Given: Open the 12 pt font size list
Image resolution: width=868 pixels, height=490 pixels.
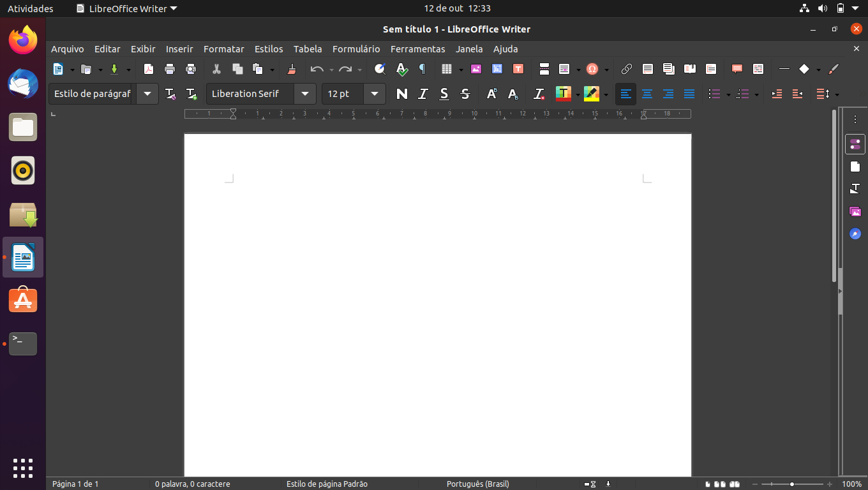Looking at the screenshot, I should click(x=375, y=94).
